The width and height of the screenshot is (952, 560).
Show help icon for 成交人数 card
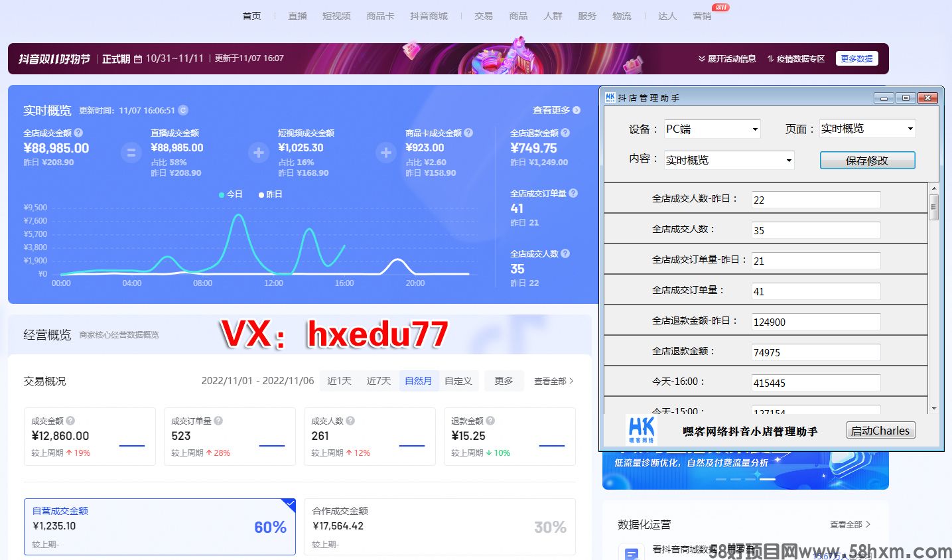[350, 421]
